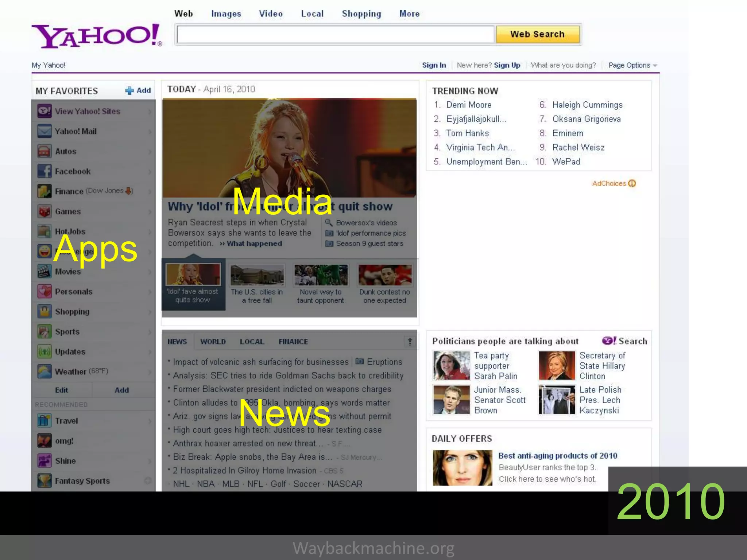
Task: Open the Updates signal icon
Action: pos(44,352)
